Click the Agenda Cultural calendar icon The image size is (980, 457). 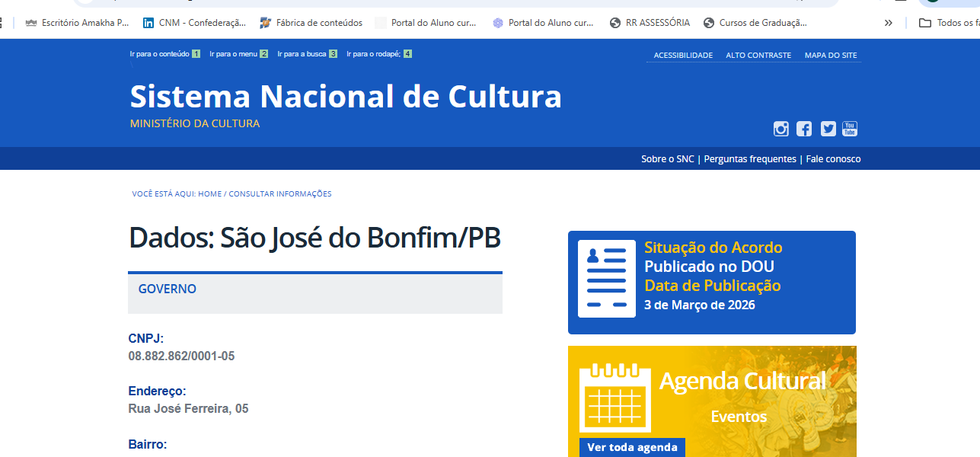pyautogui.click(x=614, y=399)
